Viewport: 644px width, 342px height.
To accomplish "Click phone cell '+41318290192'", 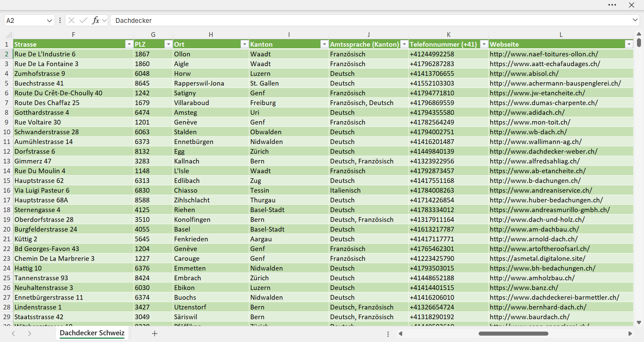I will tap(448, 317).
